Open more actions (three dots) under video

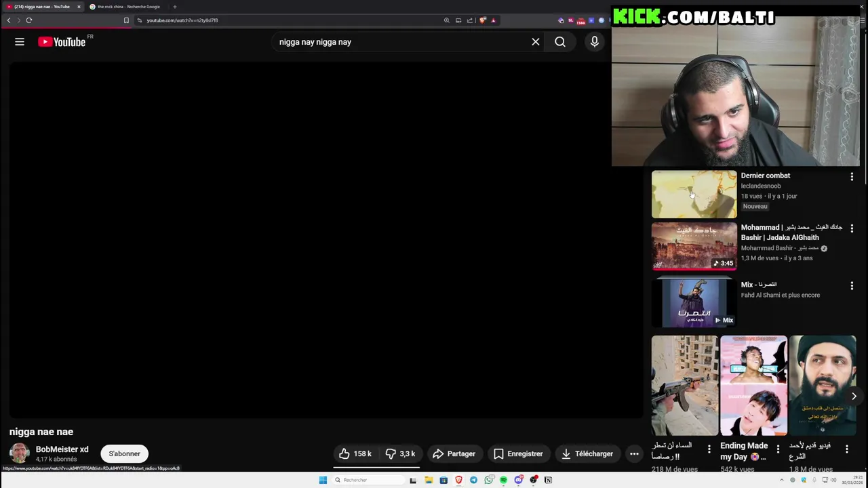coord(634,453)
